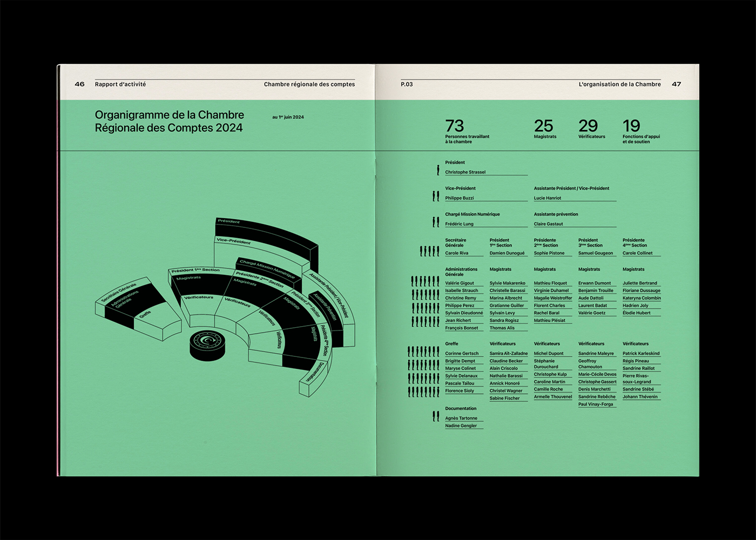Open the Chambre régionale des comptes header link
756x540 pixels.
coord(309,84)
